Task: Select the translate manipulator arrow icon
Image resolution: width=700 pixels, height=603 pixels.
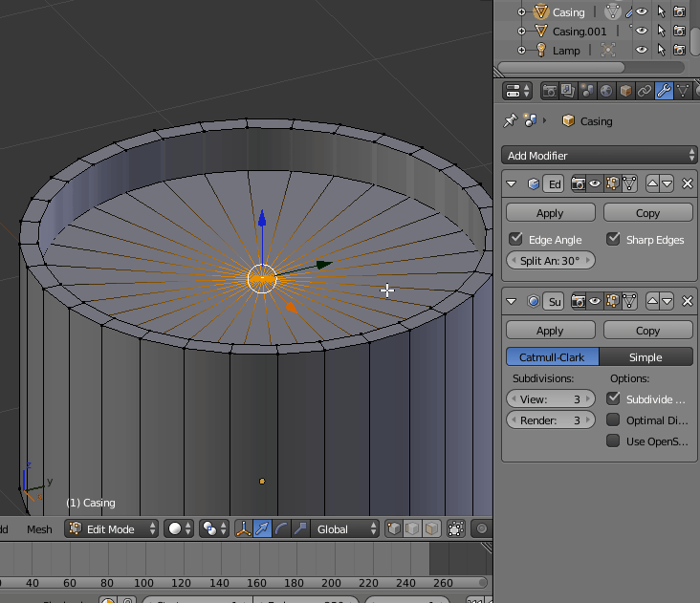Action: (262, 528)
